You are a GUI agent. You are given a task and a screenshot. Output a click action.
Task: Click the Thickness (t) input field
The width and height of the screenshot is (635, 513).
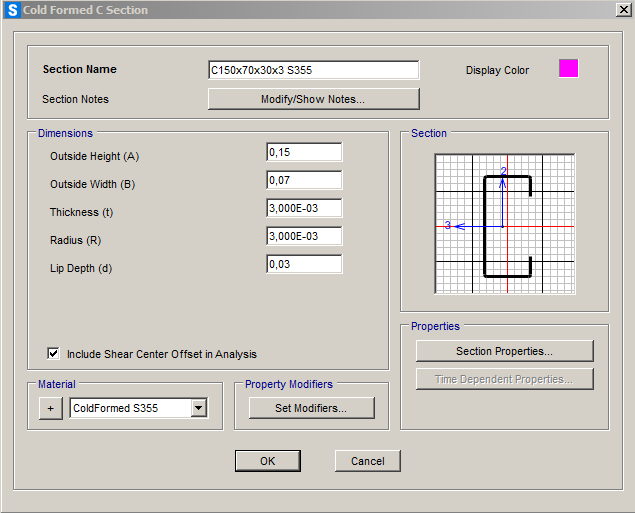304,208
